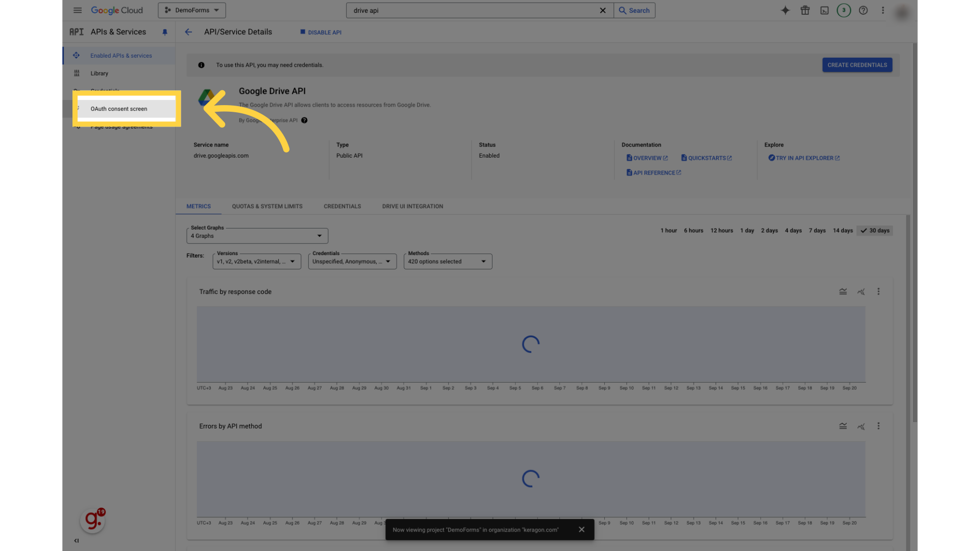The image size is (980, 551).
Task: Pin APIs & Services with the pin icon
Action: [164, 32]
